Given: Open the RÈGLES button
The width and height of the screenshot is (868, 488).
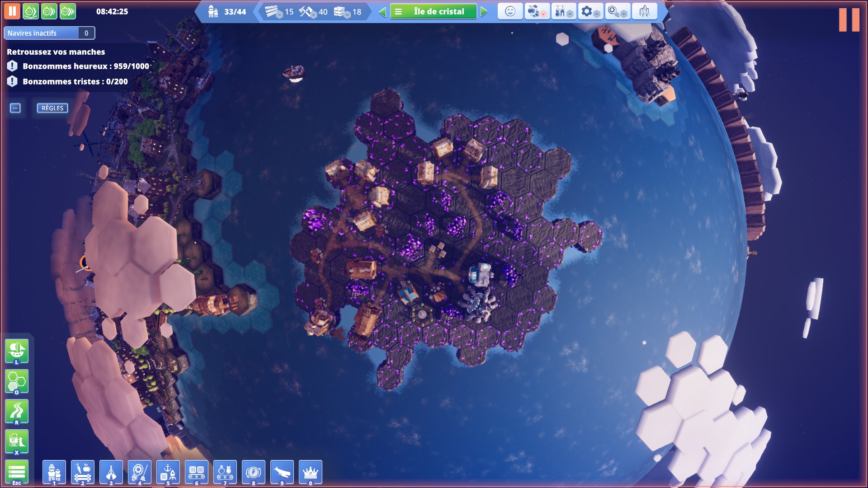Looking at the screenshot, I should tap(52, 108).
